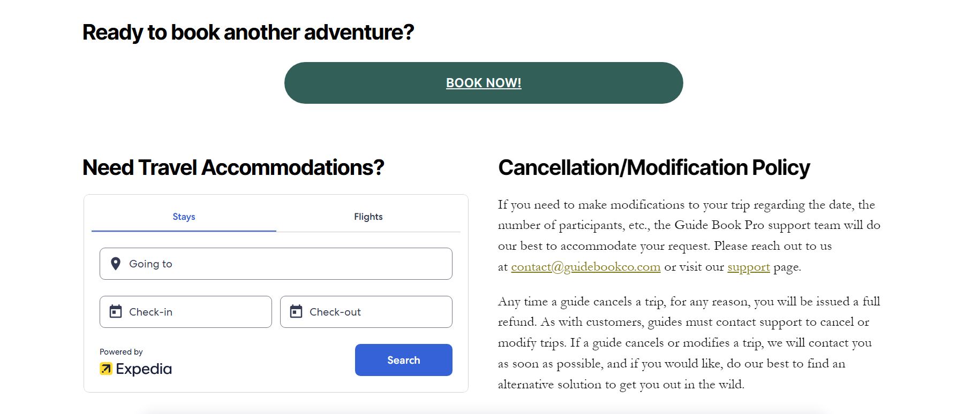This screenshot has height=414, width=980.
Task: Click the location pin icon
Action: [x=115, y=264]
